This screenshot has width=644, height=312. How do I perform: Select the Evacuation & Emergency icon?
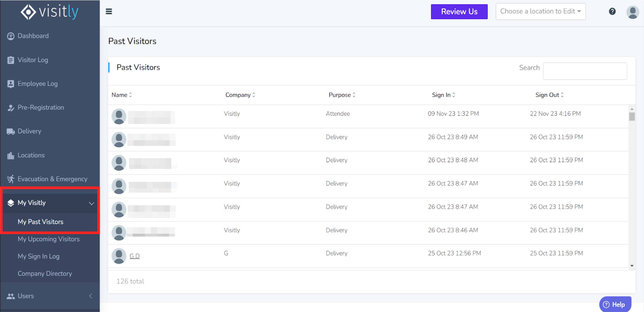coord(10,179)
